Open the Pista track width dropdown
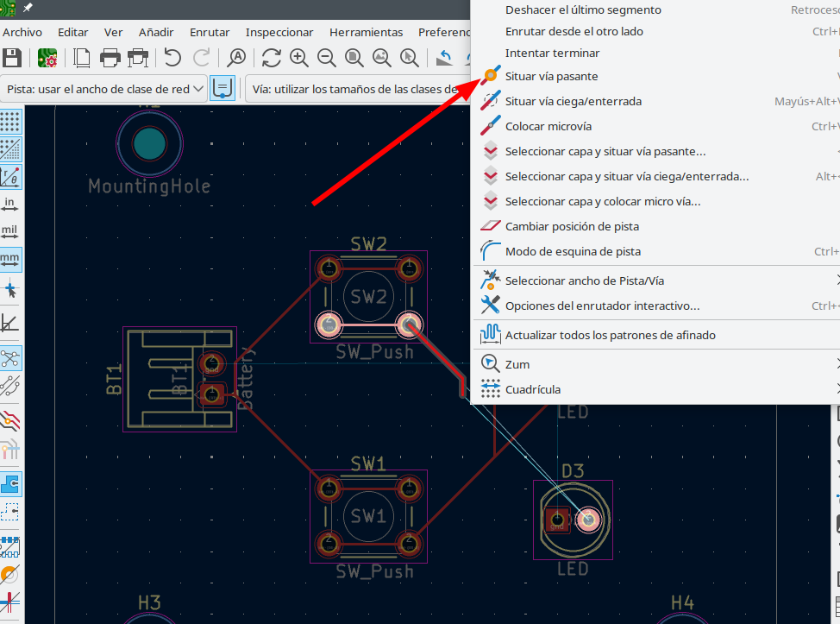This screenshot has width=840, height=624. tap(105, 89)
